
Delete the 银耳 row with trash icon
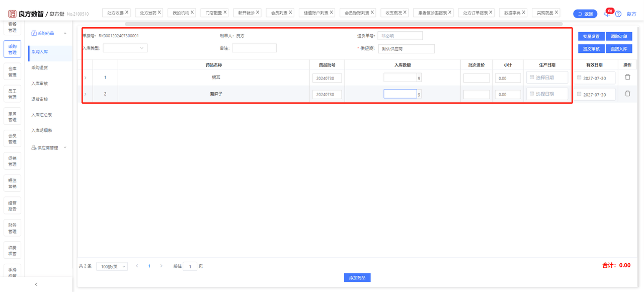(x=627, y=78)
